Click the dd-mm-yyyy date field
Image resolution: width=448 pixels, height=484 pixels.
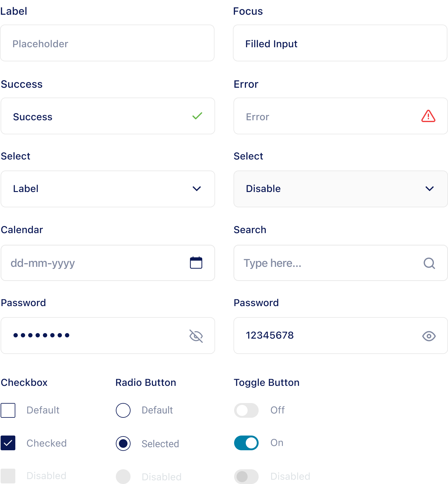point(108,263)
